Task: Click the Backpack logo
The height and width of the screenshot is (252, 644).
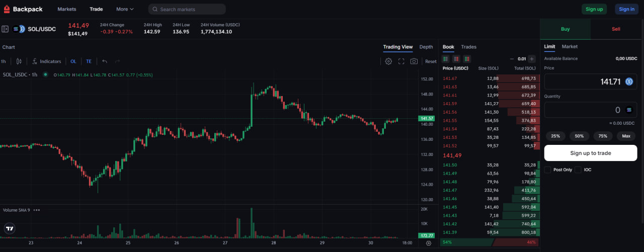Action: pyautogui.click(x=23, y=9)
